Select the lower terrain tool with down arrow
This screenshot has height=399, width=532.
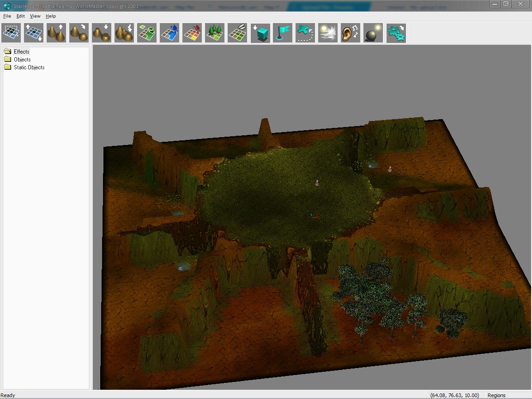(x=102, y=33)
